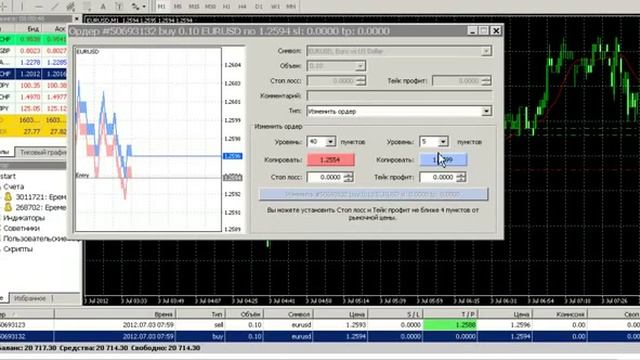Click the lower Тейк профит 0.0000 field
This screenshot has height=360, width=640.
click(x=438, y=177)
